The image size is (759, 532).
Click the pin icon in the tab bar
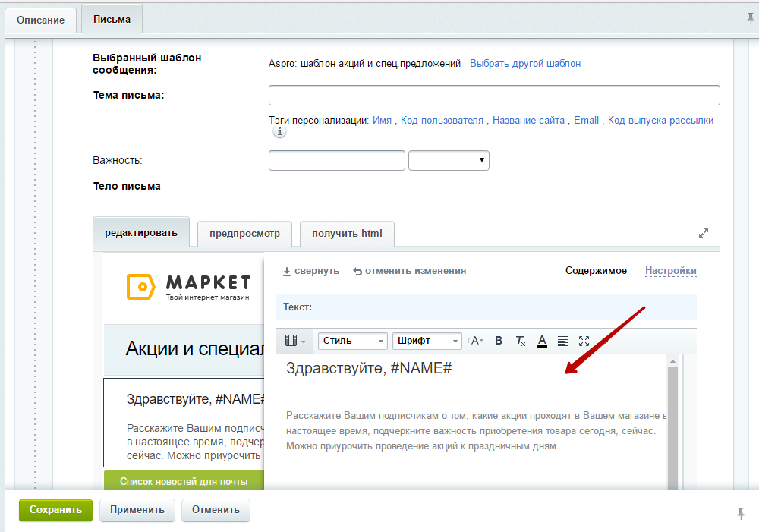(x=751, y=19)
